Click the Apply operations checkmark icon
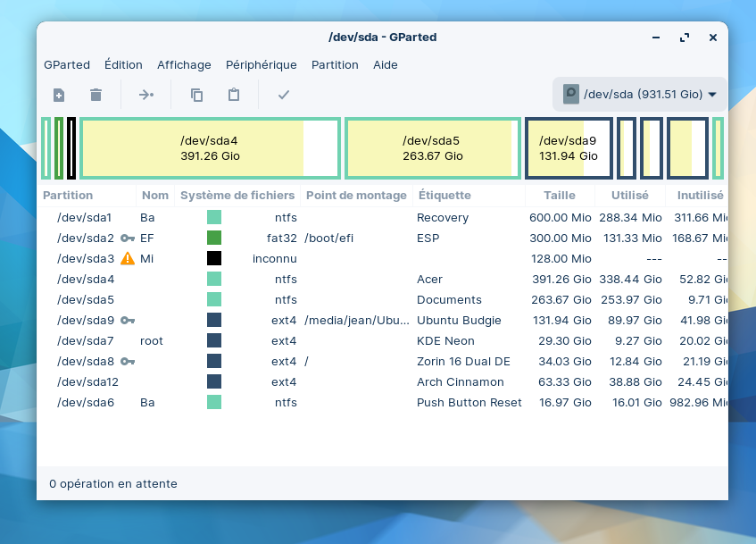This screenshot has width=756, height=544. (x=284, y=95)
